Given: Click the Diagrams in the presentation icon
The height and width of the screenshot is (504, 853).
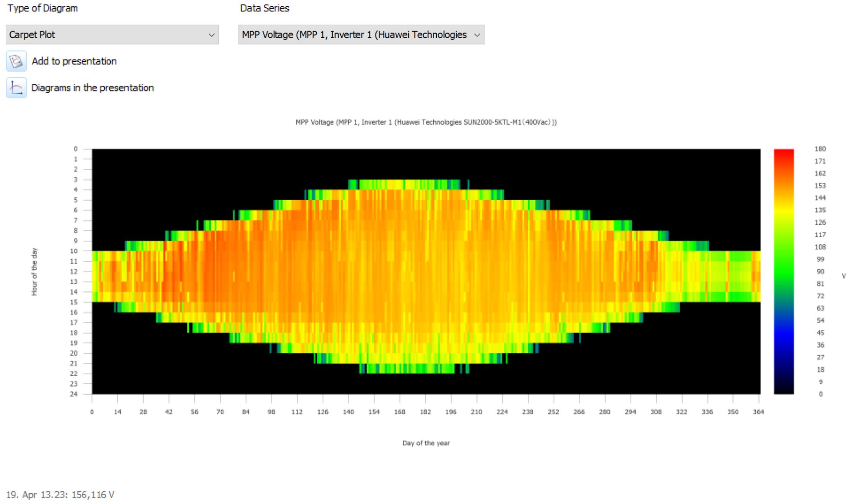Looking at the screenshot, I should pyautogui.click(x=16, y=88).
